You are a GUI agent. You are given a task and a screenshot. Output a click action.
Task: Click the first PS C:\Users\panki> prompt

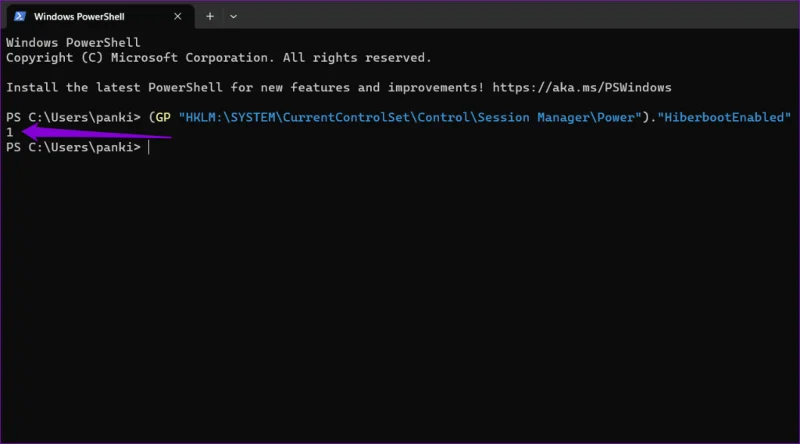(x=73, y=117)
